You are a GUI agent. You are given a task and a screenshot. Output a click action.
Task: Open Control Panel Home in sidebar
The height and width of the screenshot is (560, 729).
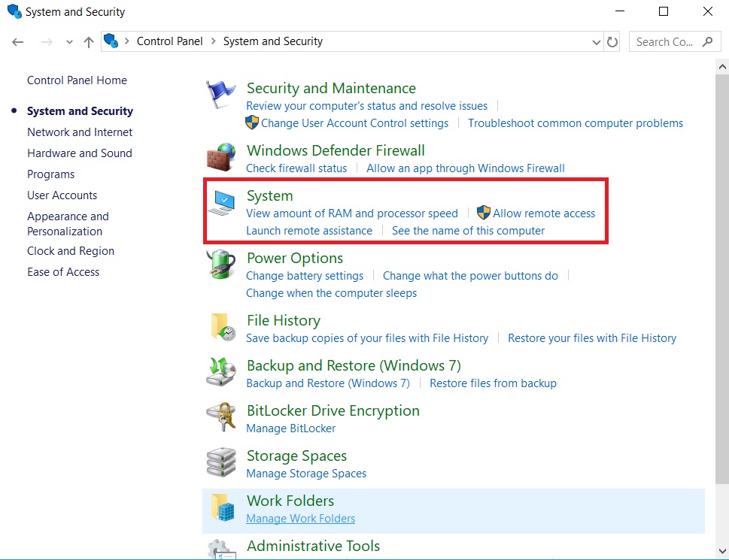tap(77, 80)
